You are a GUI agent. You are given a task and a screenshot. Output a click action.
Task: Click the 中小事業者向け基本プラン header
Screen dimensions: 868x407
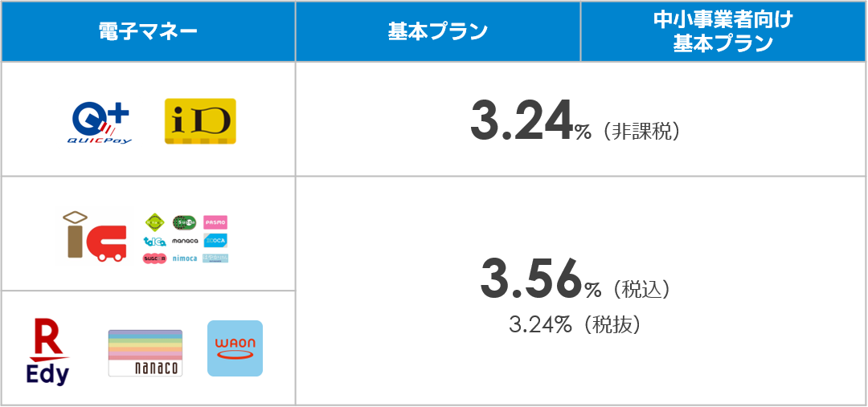(723, 31)
